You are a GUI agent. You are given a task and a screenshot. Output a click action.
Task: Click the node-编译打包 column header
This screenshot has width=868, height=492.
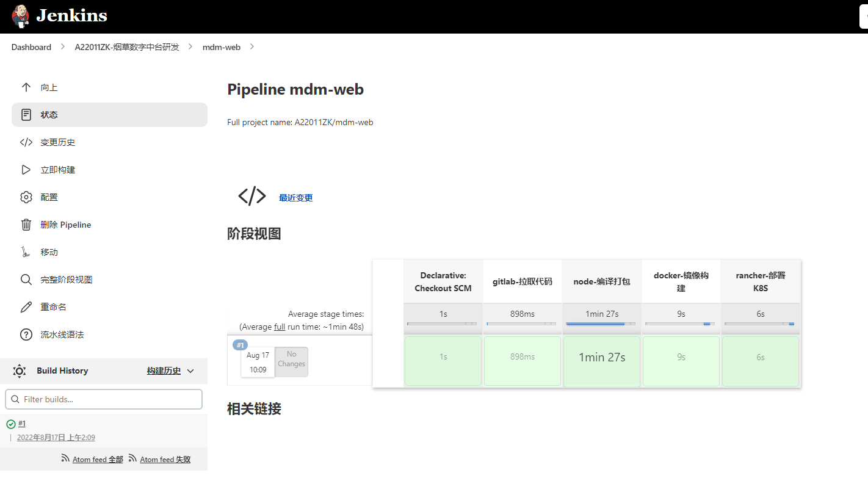(602, 281)
